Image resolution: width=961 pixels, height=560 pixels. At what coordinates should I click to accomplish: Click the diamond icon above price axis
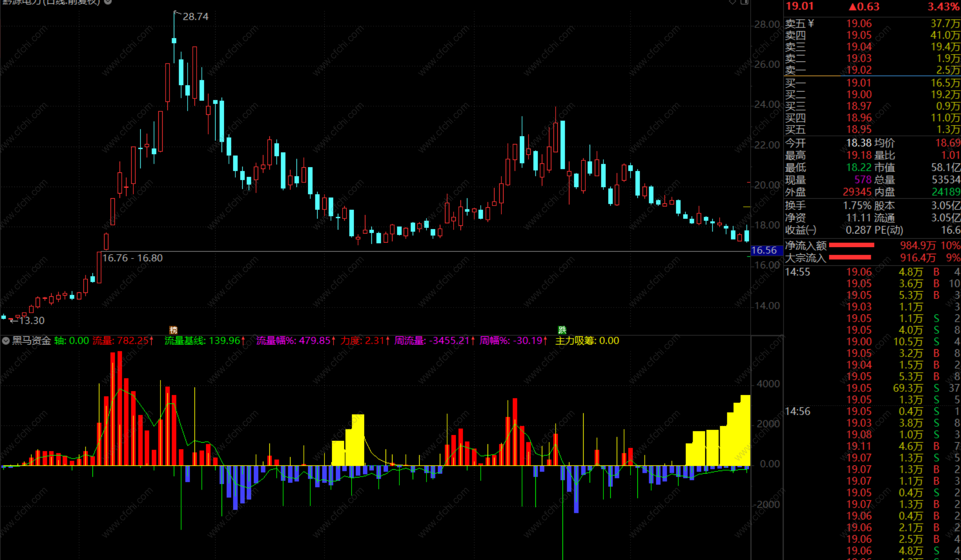(x=732, y=2)
